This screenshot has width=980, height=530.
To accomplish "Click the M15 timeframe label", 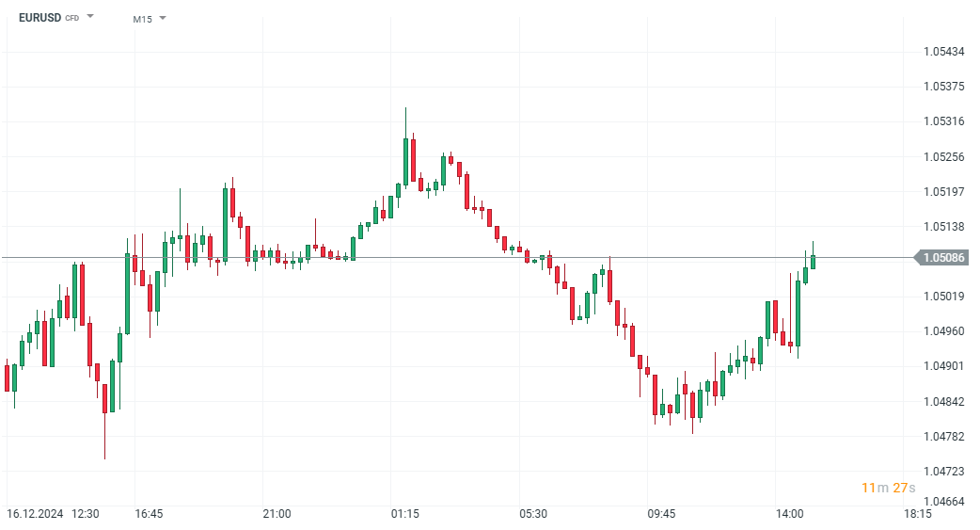I will [x=142, y=19].
